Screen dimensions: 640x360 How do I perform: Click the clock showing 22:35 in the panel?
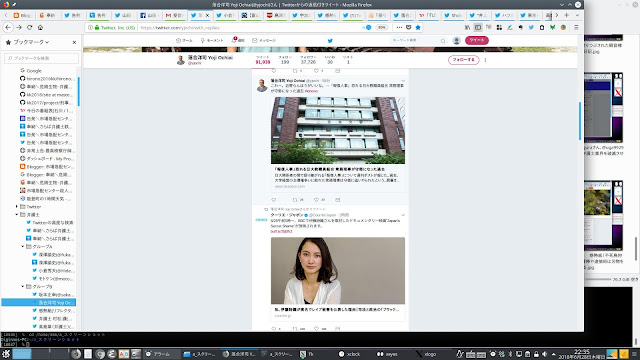pyautogui.click(x=582, y=353)
